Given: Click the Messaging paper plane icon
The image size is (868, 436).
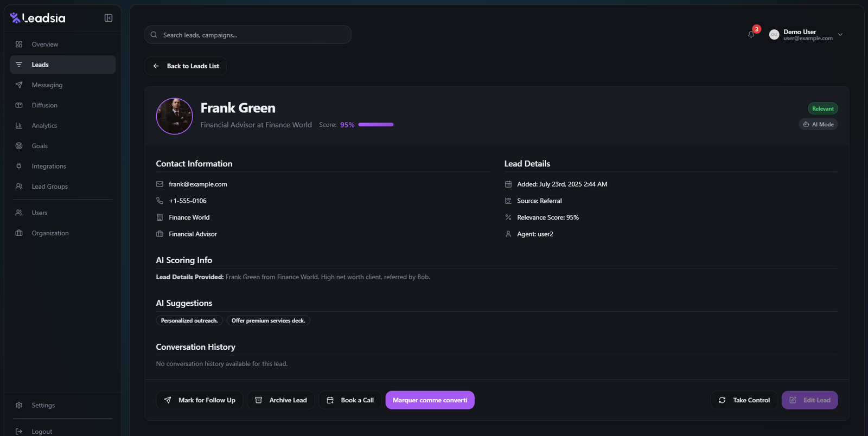Looking at the screenshot, I should click(x=19, y=85).
